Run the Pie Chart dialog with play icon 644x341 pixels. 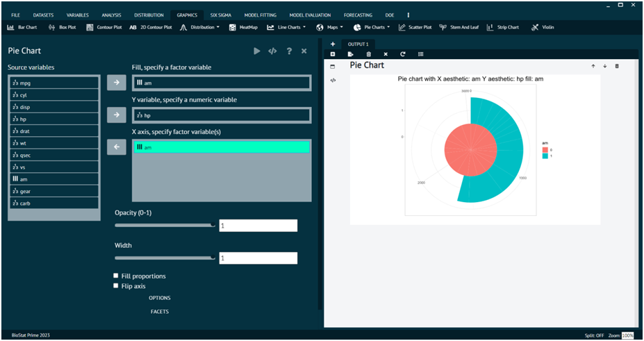coord(256,51)
